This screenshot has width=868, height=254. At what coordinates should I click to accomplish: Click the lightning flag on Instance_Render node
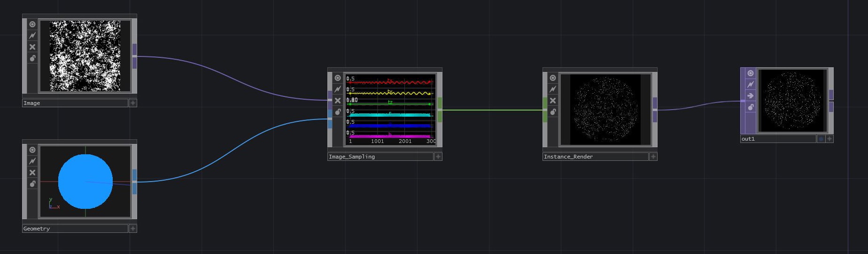click(553, 89)
